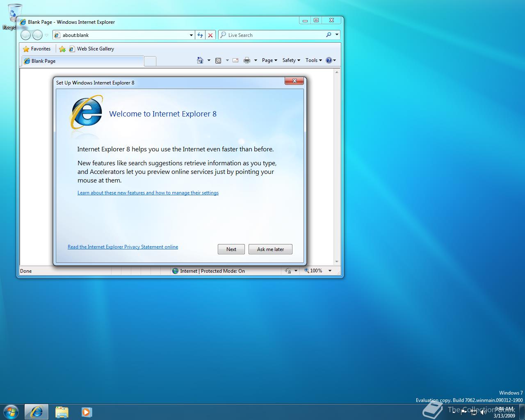Viewport: 525px width, 420px height.
Task: Click the page scrollbar up arrow
Action: pos(337,72)
